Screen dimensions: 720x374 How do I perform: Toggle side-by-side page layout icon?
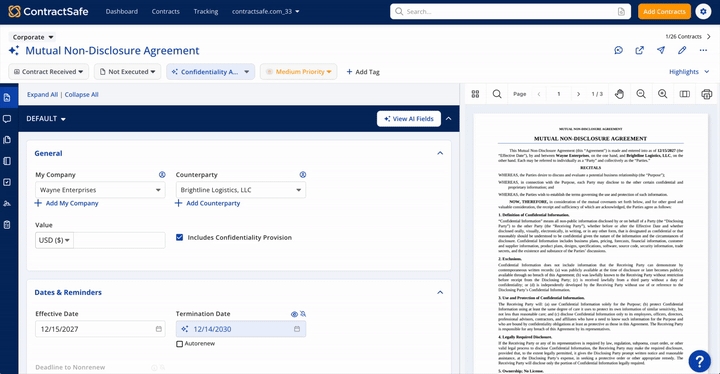[685, 94]
